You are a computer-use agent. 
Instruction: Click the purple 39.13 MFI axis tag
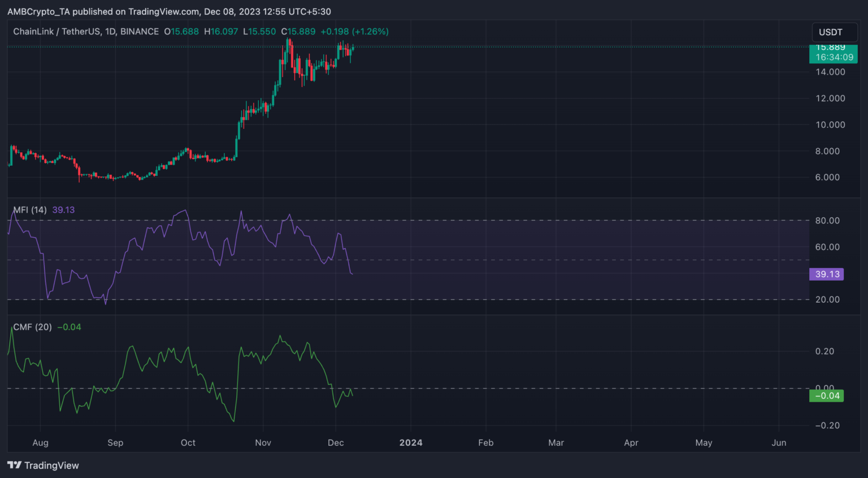click(x=827, y=274)
